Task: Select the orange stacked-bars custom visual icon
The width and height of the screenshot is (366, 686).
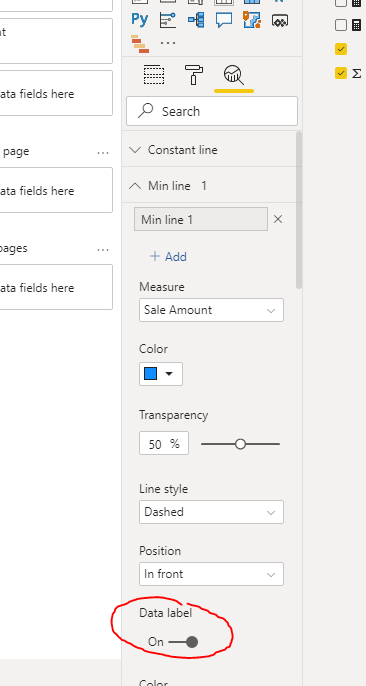Action: coord(140,44)
